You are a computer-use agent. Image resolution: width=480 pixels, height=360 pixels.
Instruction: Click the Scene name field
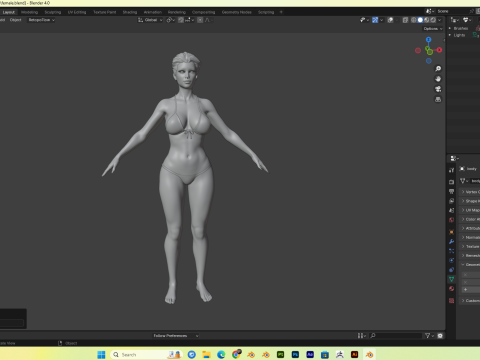(453, 11)
